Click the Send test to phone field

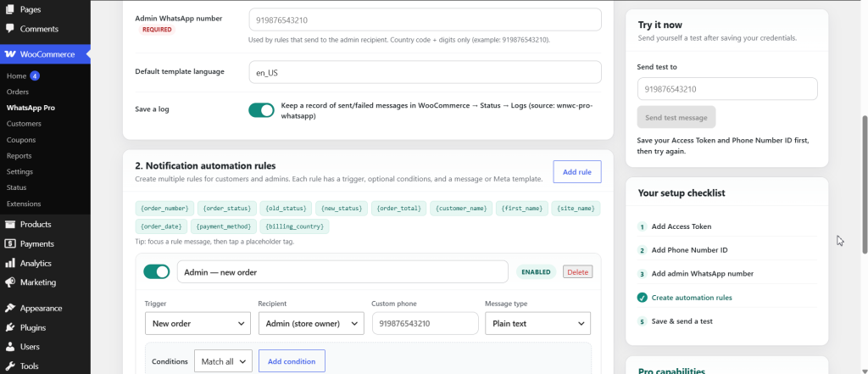pyautogui.click(x=727, y=89)
